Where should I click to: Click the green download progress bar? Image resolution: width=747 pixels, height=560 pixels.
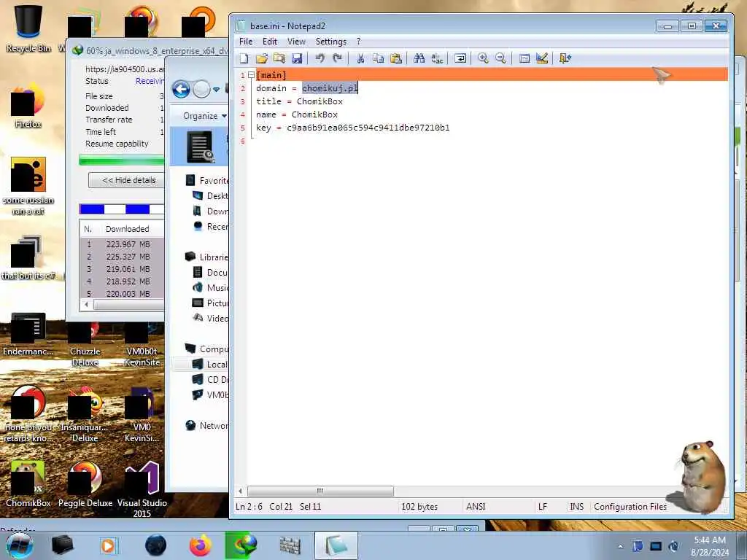[122, 160]
